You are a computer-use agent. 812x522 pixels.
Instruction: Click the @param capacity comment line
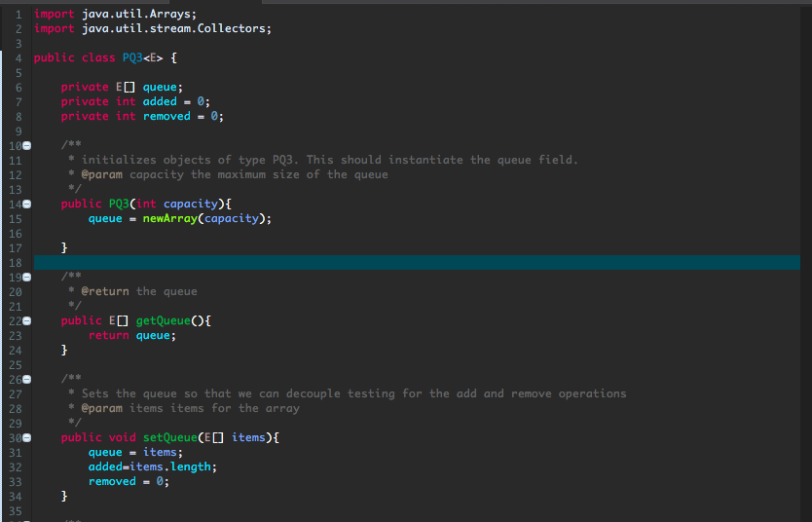pos(234,174)
